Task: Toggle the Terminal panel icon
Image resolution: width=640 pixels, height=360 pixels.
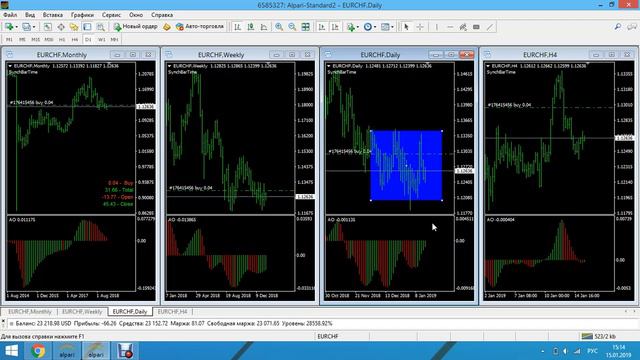Action: tap(87, 27)
